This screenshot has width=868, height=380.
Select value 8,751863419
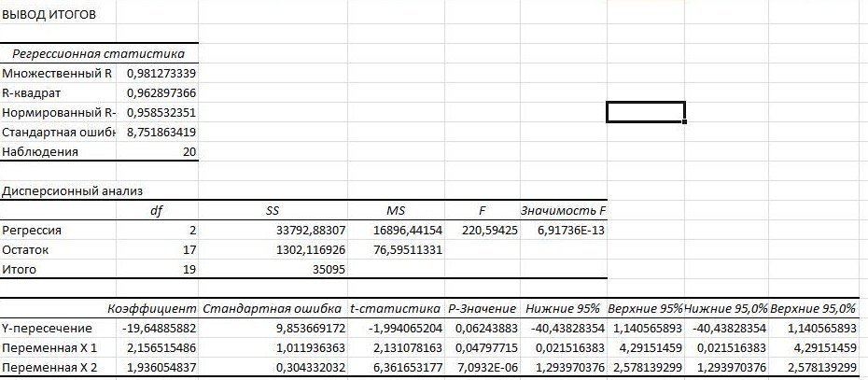(157, 132)
